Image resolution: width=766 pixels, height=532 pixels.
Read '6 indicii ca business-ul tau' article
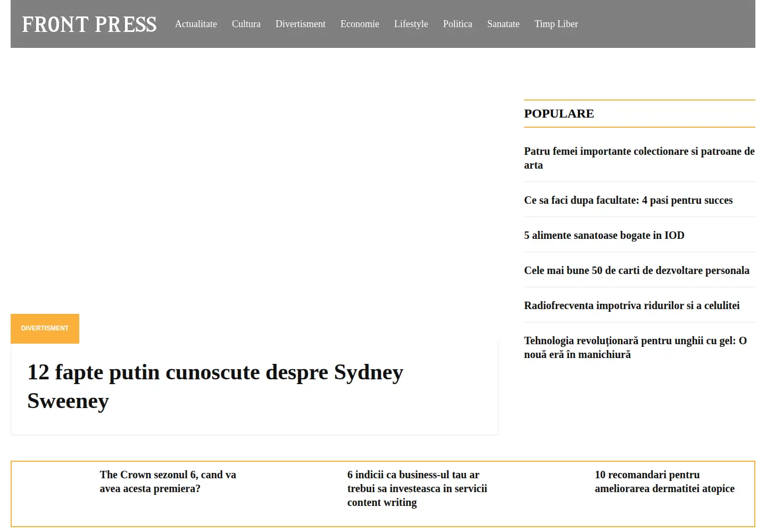coord(417,488)
